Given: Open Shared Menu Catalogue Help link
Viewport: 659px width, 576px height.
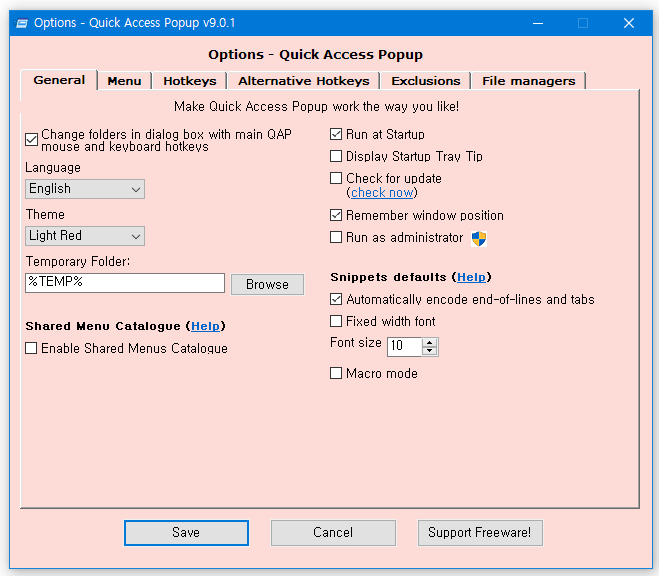Looking at the screenshot, I should pyautogui.click(x=206, y=326).
